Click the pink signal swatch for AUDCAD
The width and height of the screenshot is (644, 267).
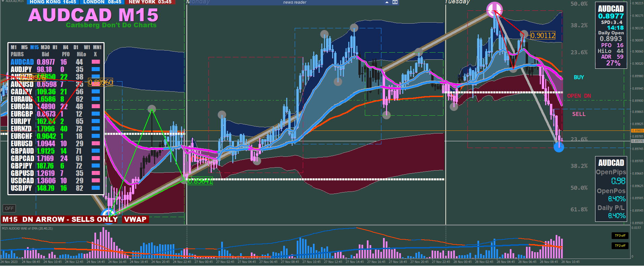coord(96,62)
